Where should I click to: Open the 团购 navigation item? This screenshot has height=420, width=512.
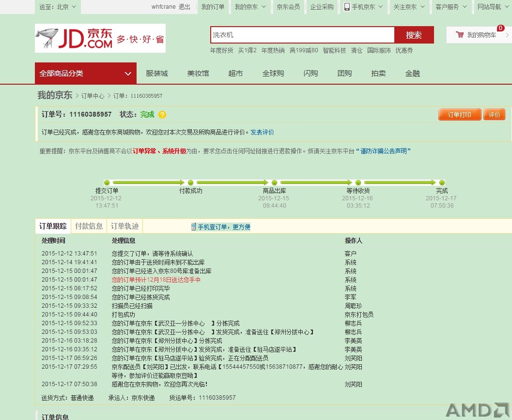point(344,74)
